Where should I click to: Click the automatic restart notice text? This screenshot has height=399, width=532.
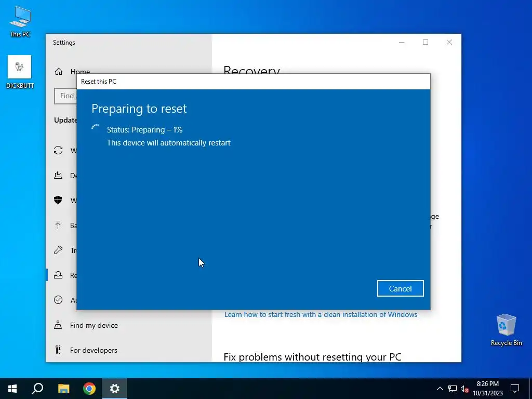click(169, 143)
